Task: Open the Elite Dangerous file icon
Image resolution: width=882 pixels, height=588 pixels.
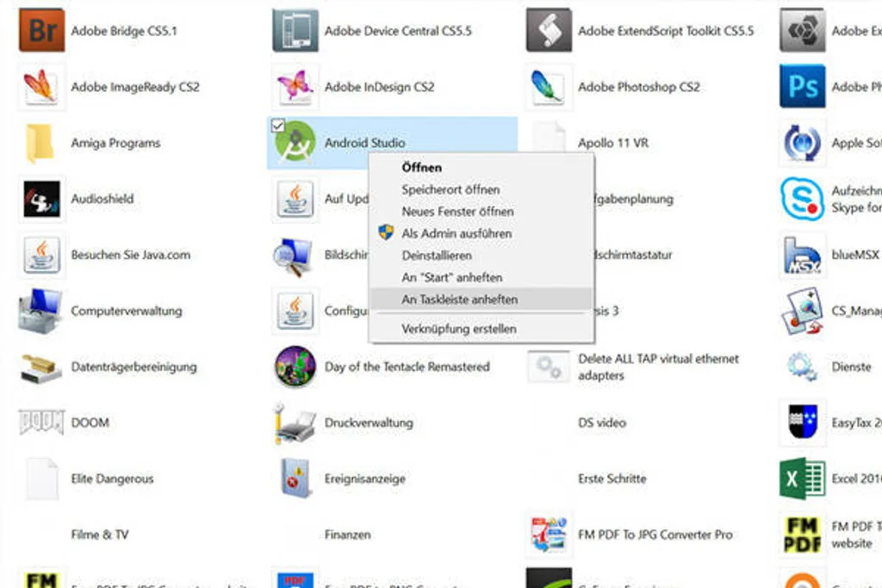Action: 41,479
